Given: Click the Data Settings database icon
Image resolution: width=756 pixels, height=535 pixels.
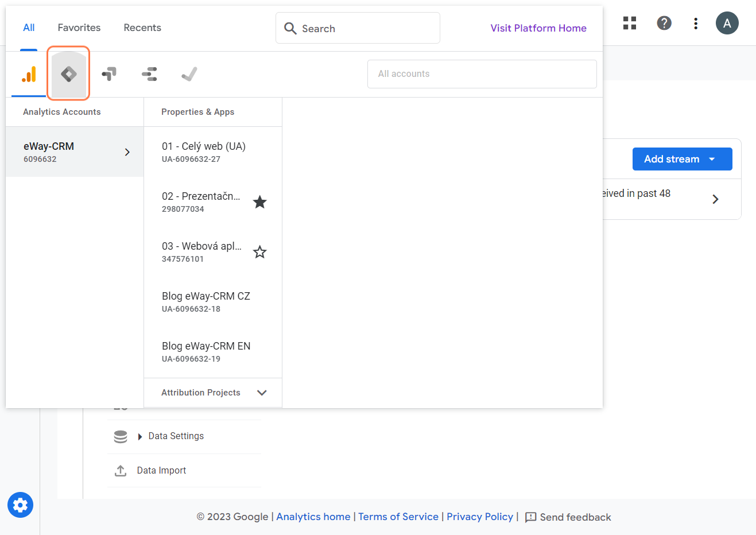Looking at the screenshot, I should click(121, 437).
